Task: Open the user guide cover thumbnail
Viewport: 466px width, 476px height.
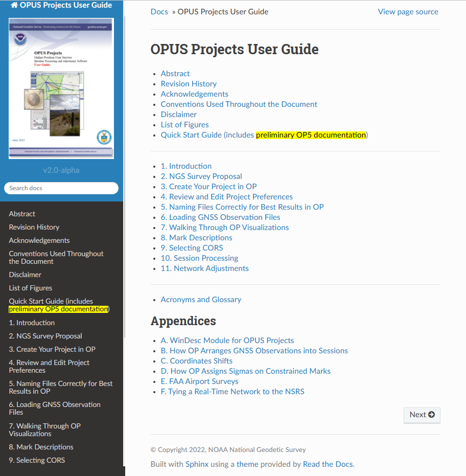Action: (61, 88)
